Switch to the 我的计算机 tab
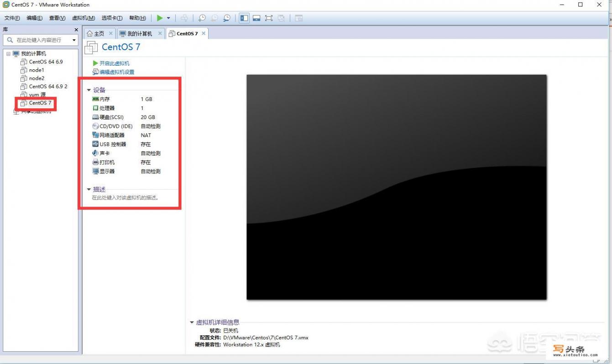Screen dimensions: 612x364 pyautogui.click(x=140, y=34)
